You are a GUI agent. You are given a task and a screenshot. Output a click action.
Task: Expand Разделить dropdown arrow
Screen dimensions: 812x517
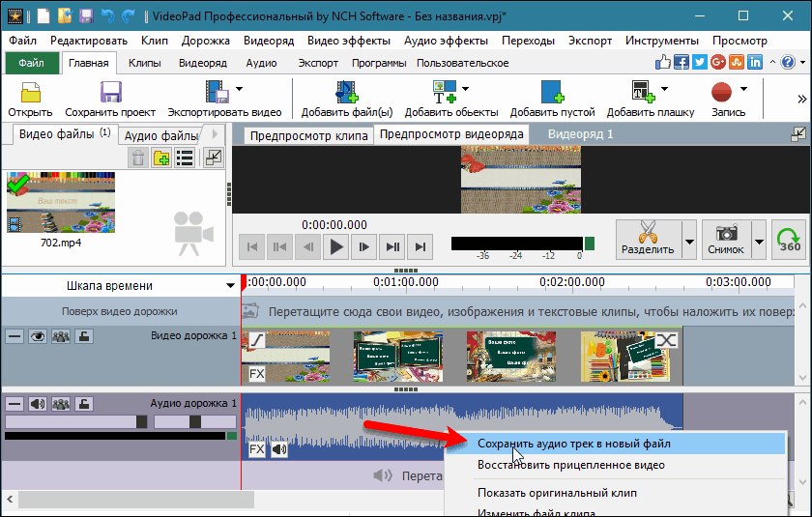(x=689, y=240)
